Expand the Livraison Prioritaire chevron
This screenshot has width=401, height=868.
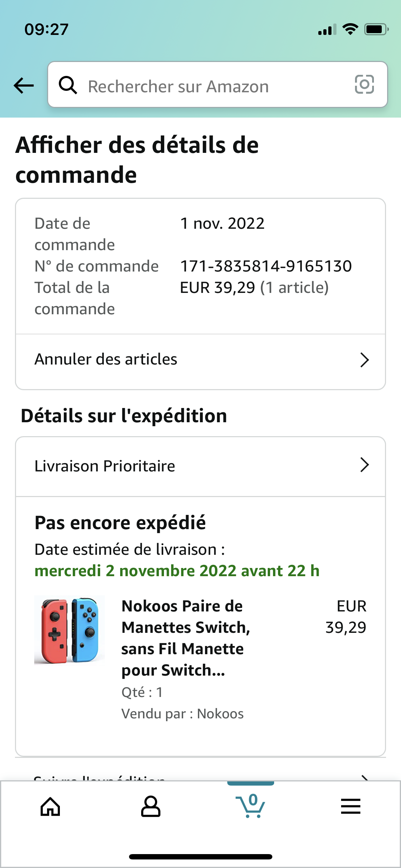pos(364,465)
